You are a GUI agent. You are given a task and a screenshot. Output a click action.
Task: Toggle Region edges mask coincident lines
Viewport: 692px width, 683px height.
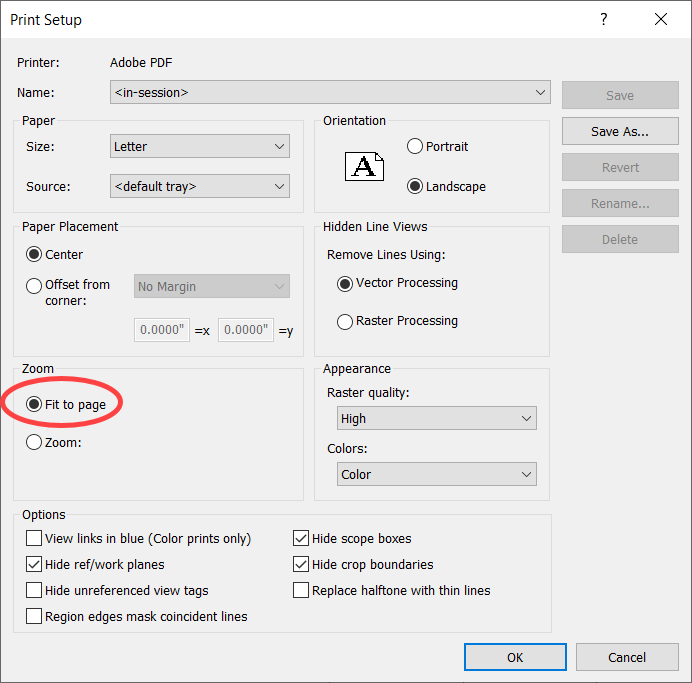(35, 617)
